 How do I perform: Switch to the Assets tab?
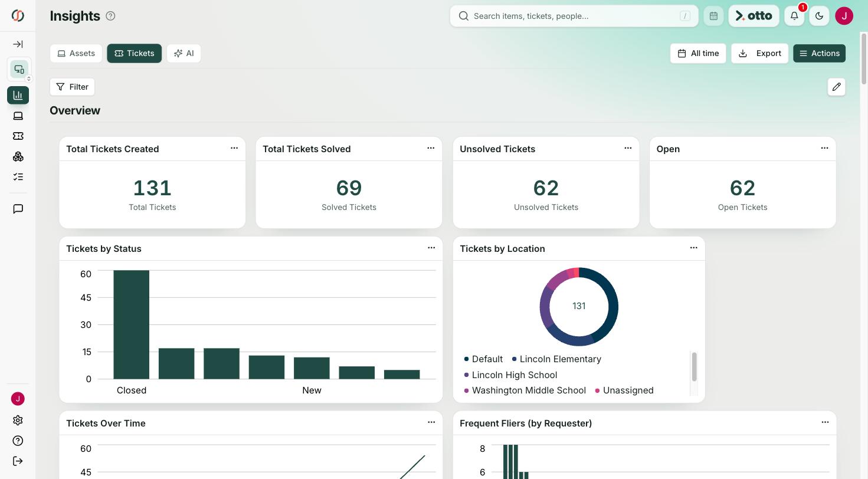[x=76, y=53]
